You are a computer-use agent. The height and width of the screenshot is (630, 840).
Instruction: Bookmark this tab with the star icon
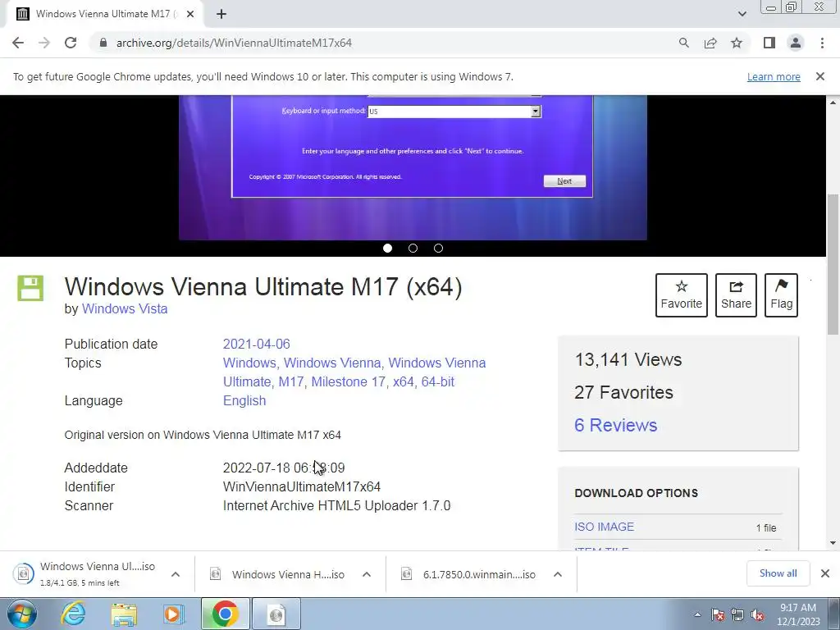(737, 43)
